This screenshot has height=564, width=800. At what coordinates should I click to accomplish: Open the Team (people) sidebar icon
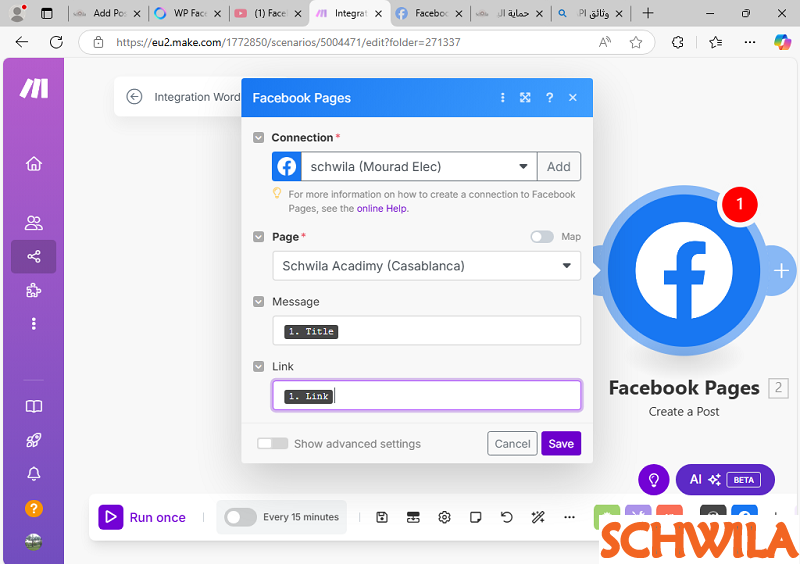click(34, 223)
